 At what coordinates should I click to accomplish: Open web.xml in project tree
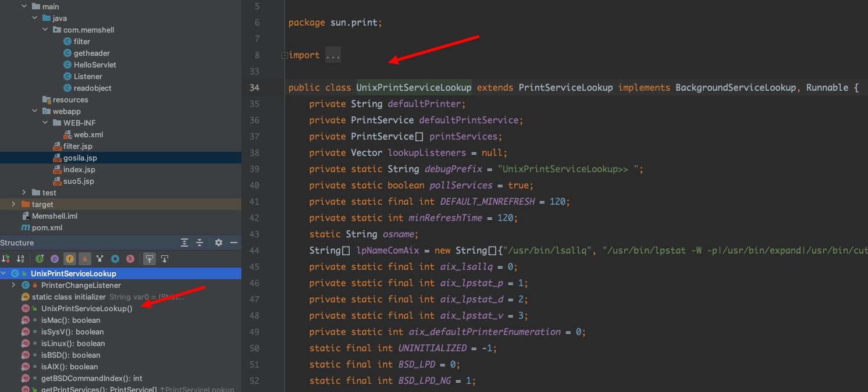click(x=88, y=134)
